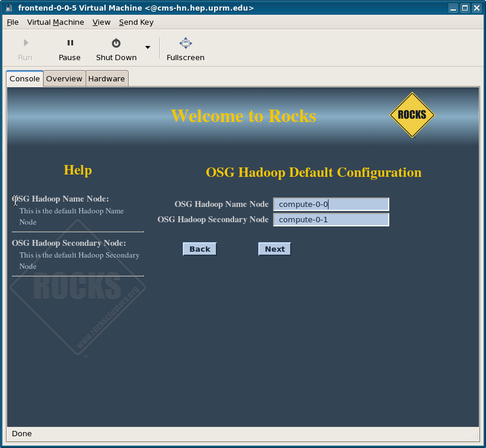Viewport: 486px width, 448px height.
Task: Open the Shut Down dropdown arrow
Action: [x=148, y=47]
